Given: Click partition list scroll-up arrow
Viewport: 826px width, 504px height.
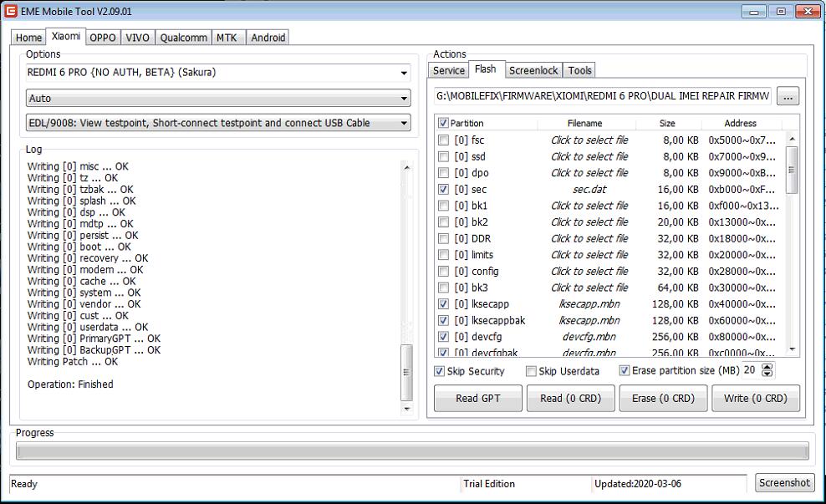Looking at the screenshot, I should click(793, 139).
